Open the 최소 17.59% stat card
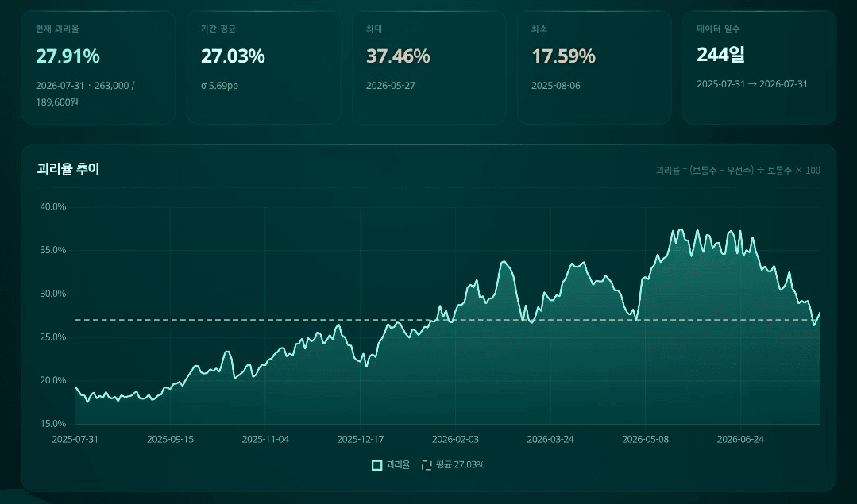This screenshot has width=857, height=504. (594, 67)
